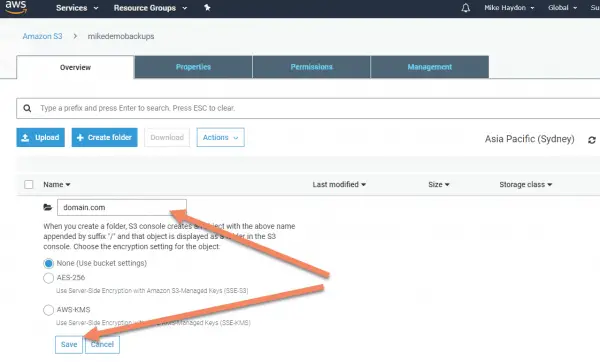Sort by Last modified column
The image size is (600, 362).
[x=339, y=184]
